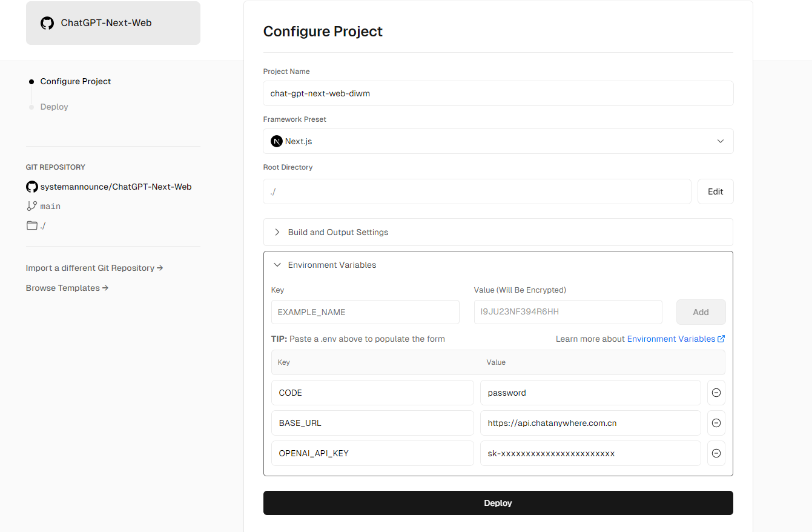This screenshot has width=812, height=532.
Task: Click the TIP: Paste a .env text
Action: [358, 339]
